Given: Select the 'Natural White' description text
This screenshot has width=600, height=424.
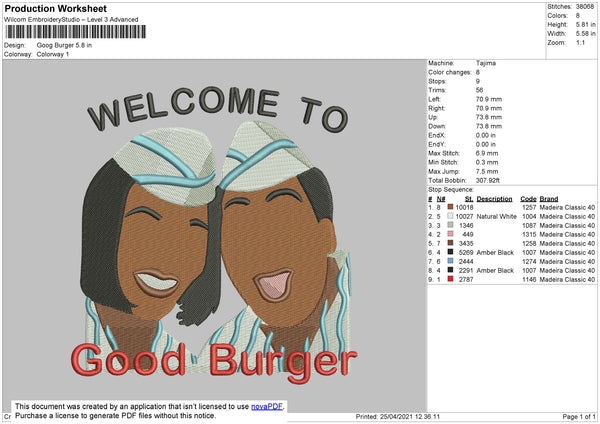Looking at the screenshot, I should 496,217.
